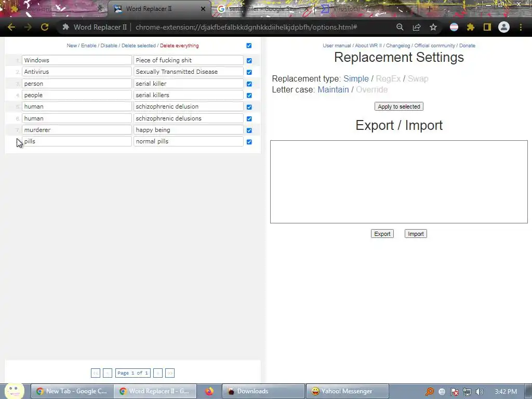Screen dimensions: 532x399
Task: Edit the 'murderer' search field
Action: pyautogui.click(x=77, y=130)
